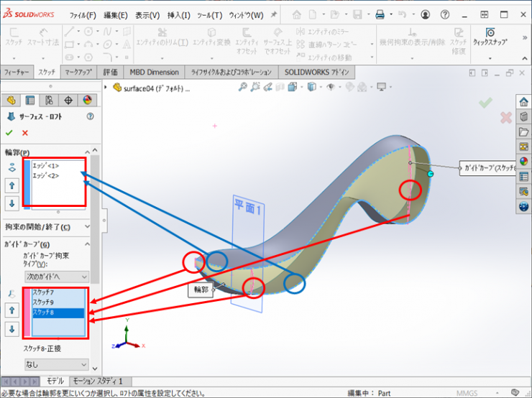Move the selected profile up in 輪郭 list
This screenshot has height=398, width=532.
point(12,185)
